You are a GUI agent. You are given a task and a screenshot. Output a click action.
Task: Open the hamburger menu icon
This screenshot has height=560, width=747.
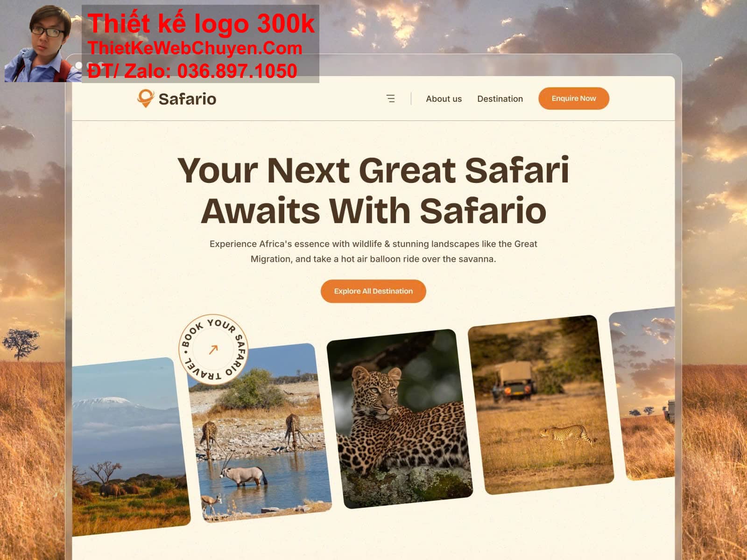(x=391, y=98)
